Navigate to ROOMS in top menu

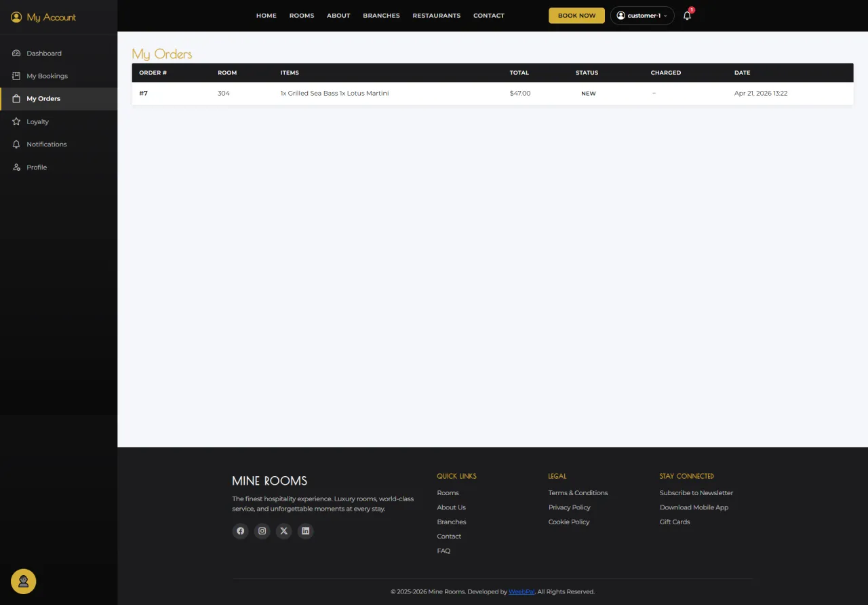tap(302, 16)
